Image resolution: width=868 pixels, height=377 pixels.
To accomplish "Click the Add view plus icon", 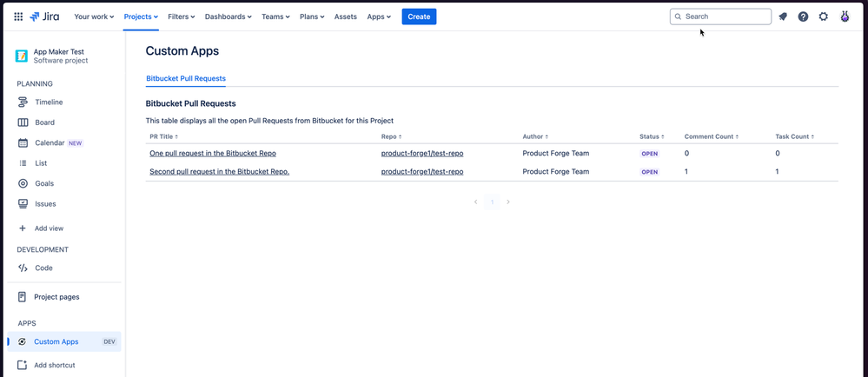I will pos(23,228).
